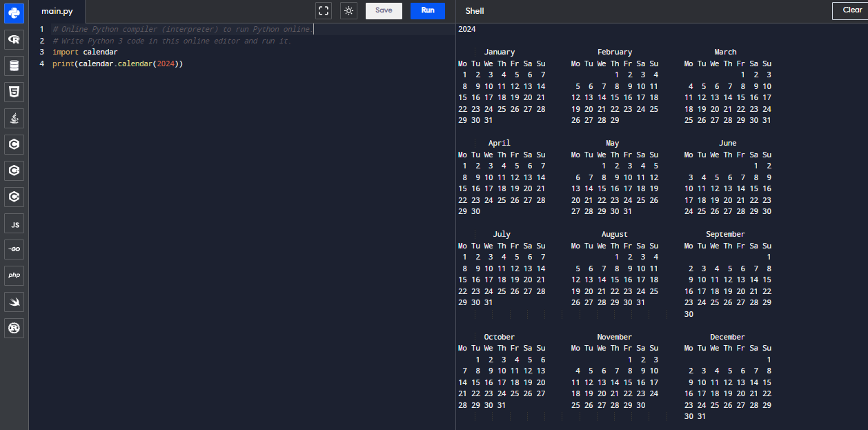Viewport: 868px width, 430px height.
Task: Clear the shell output
Action: click(x=851, y=10)
